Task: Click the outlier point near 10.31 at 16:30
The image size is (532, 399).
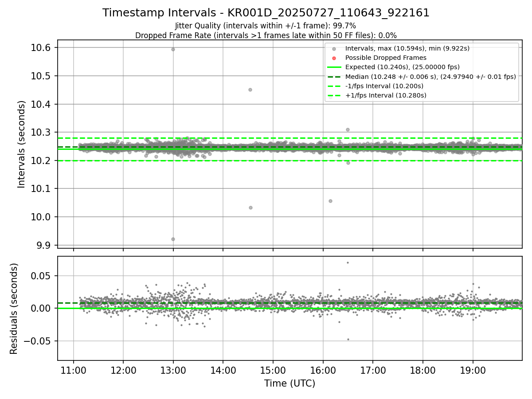Action: (x=348, y=129)
